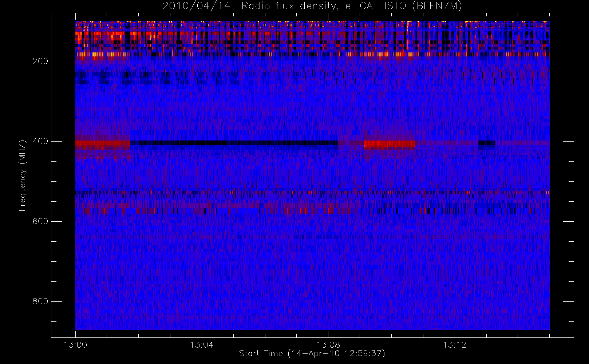Screen dimensions: 589x364
Task: Click the '400' frequency tick label
Action: tap(40, 141)
